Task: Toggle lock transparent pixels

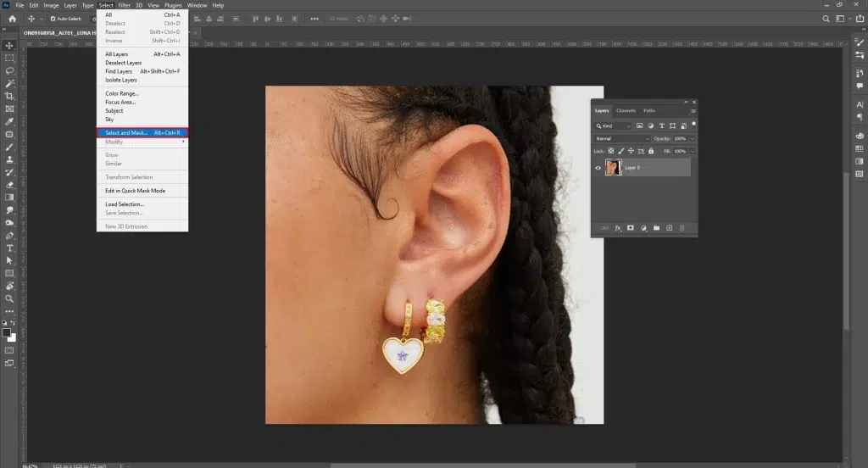Action: coord(610,151)
